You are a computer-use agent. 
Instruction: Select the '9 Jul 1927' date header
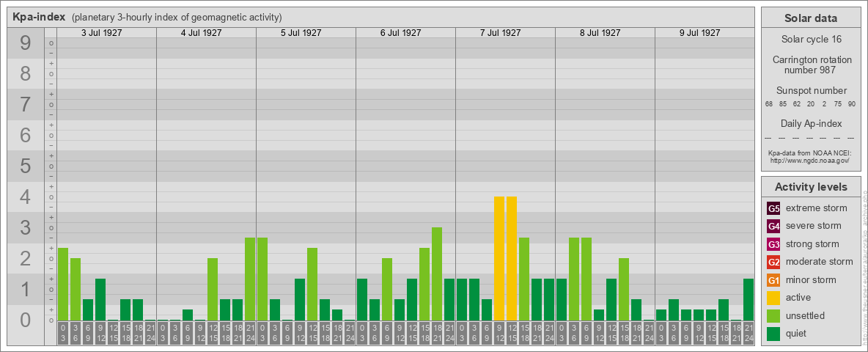pyautogui.click(x=699, y=33)
